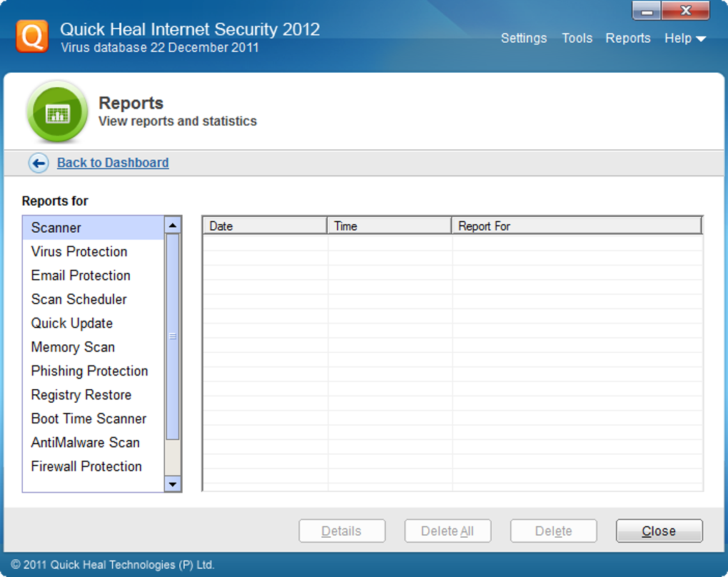Close the window with the red X button
Viewport: 728px width, 577px height.
click(686, 11)
